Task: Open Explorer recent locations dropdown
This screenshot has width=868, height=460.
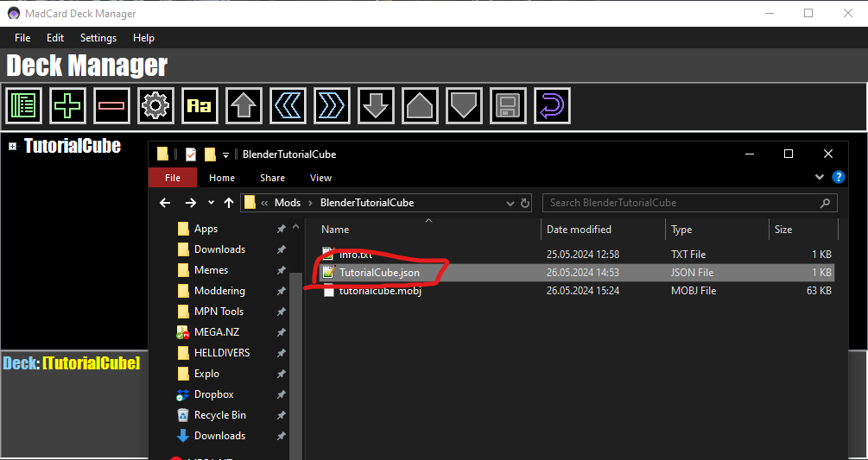Action: tap(211, 202)
